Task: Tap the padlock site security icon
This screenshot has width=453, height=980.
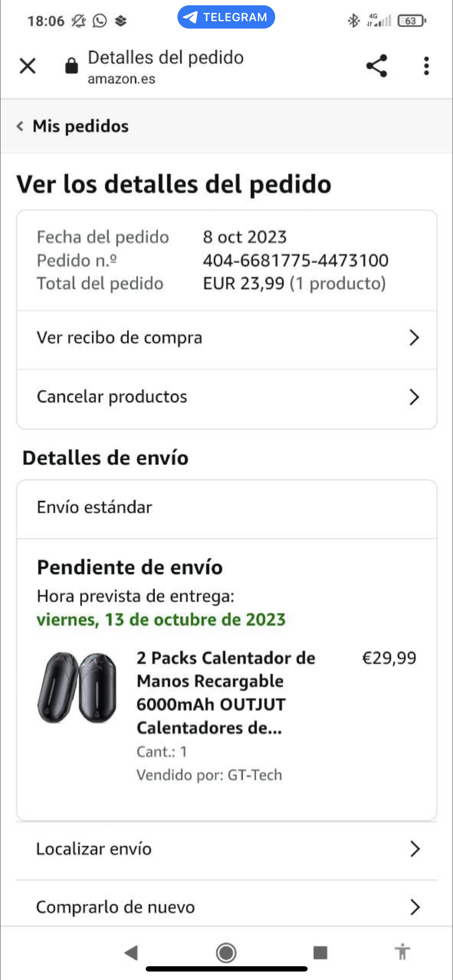Action: pos(72,66)
